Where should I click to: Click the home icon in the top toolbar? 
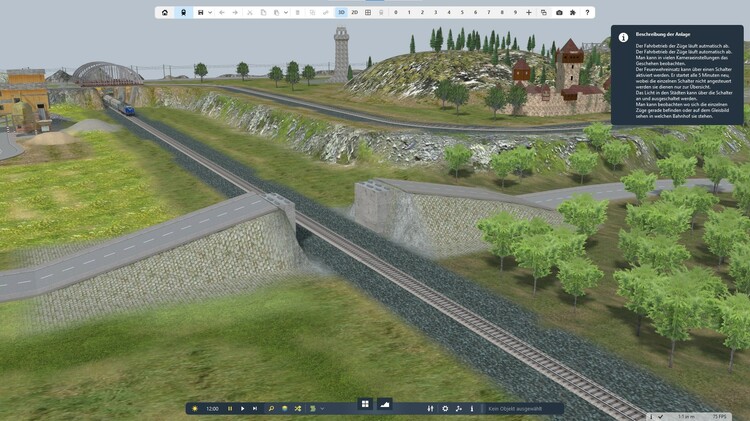[165, 13]
